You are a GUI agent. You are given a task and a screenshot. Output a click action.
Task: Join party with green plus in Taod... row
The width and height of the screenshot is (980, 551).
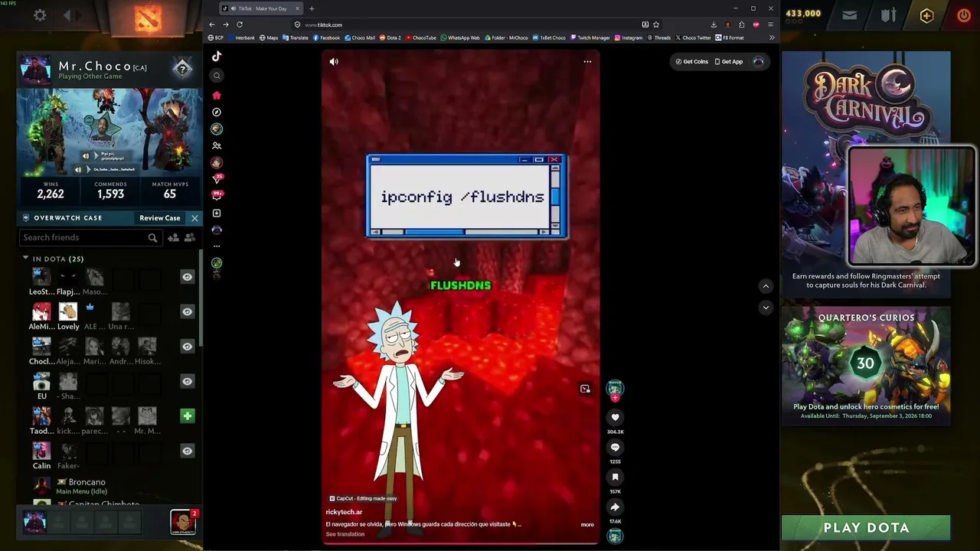(x=187, y=416)
